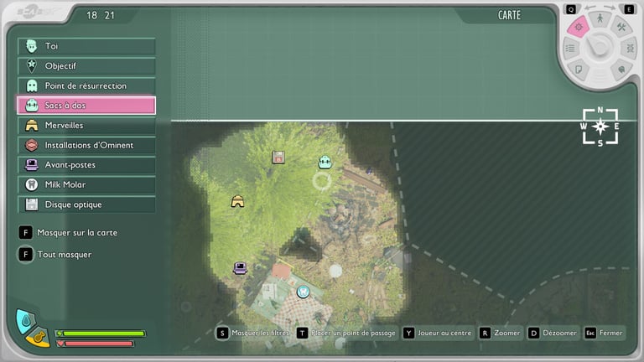Image resolution: width=644 pixels, height=362 pixels.
Task: Open the character figure segment in radial menu
Action: 600,19
